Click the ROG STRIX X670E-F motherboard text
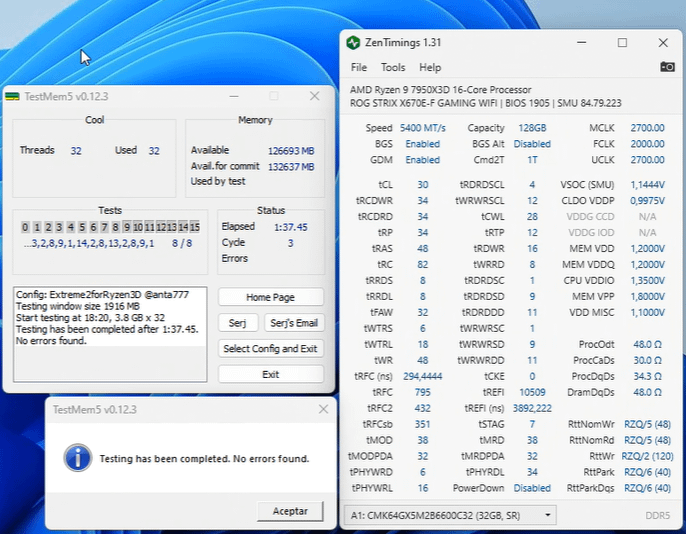Screen dimensions: 686x534 [x=486, y=103]
